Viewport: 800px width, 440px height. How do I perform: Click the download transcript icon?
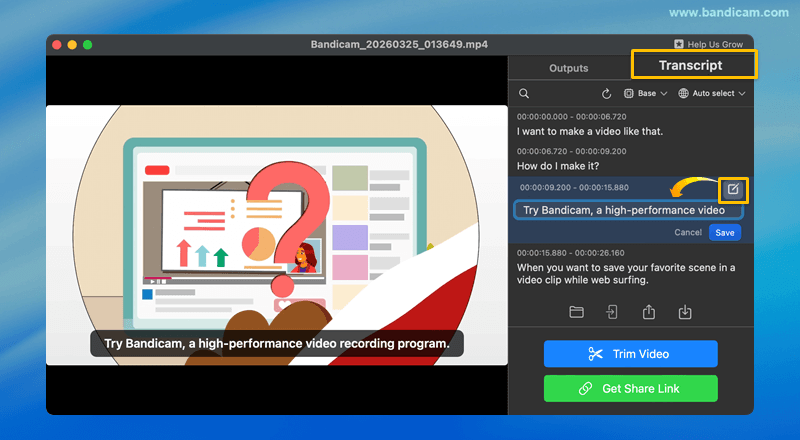coord(685,312)
